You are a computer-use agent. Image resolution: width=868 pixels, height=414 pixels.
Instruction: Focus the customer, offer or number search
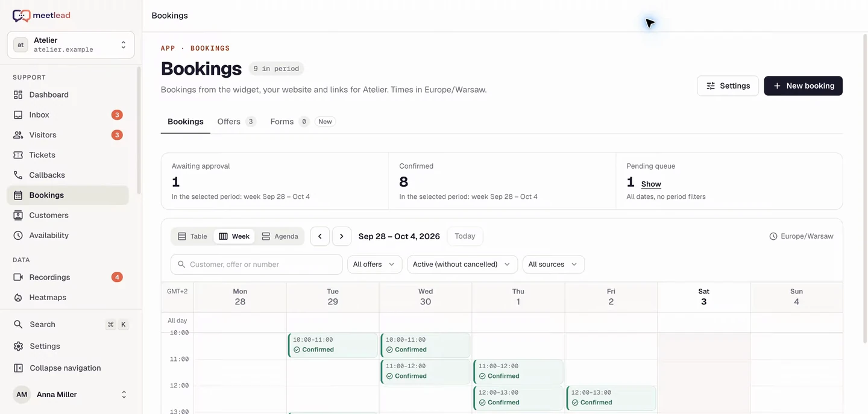[x=256, y=265]
